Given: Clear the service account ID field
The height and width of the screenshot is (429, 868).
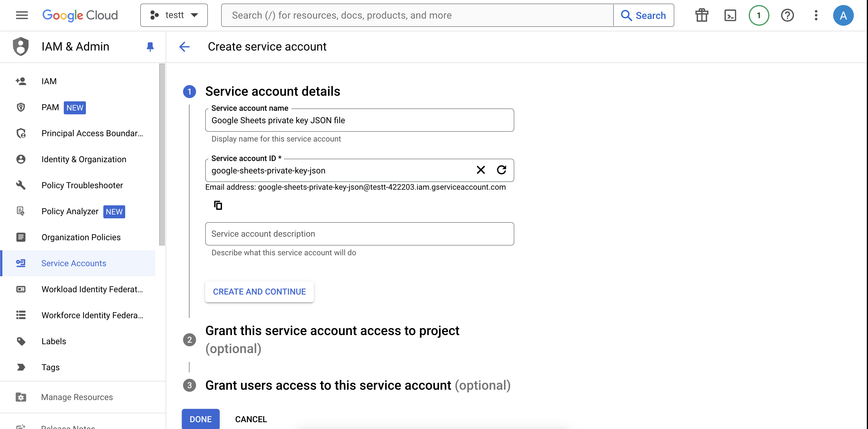Looking at the screenshot, I should (x=481, y=170).
